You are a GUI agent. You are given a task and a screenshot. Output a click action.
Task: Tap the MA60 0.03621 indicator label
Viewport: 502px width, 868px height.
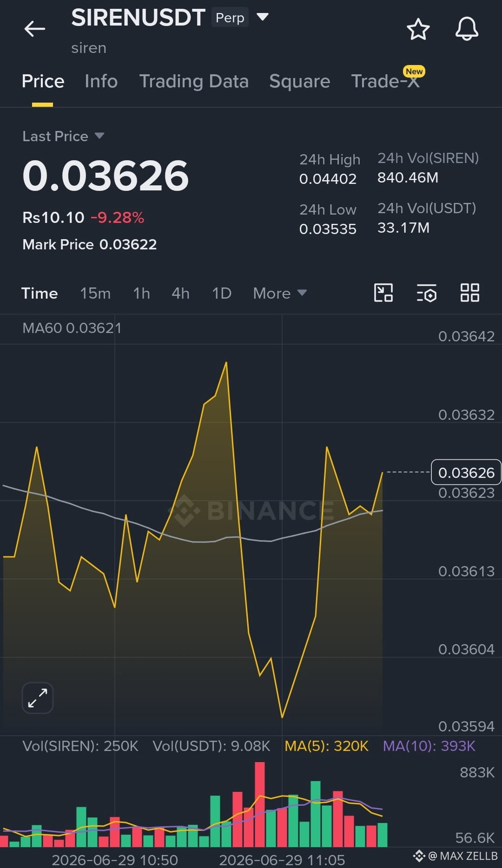[72, 328]
